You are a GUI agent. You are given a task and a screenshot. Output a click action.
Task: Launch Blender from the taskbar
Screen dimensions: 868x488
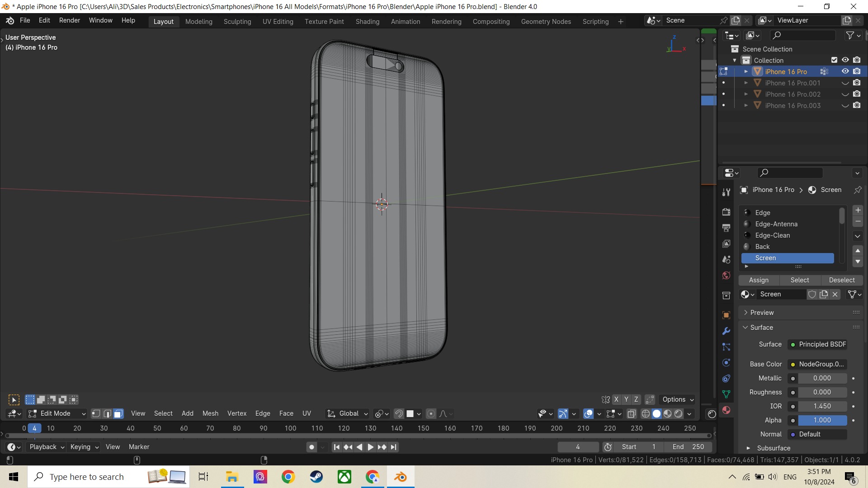pyautogui.click(x=401, y=477)
